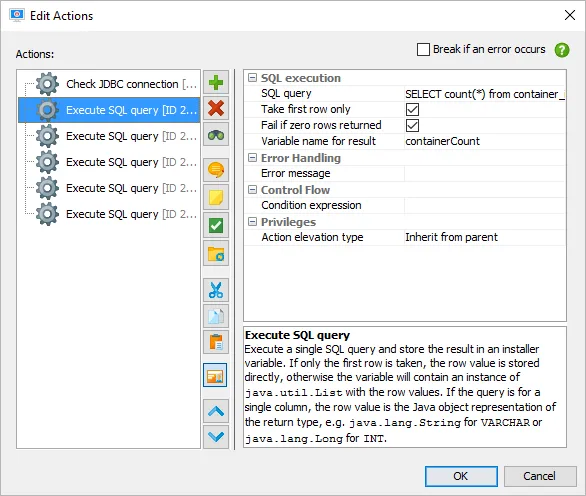Click the gear icon of Check JDBC connection
This screenshot has height=496, width=586.
47,84
